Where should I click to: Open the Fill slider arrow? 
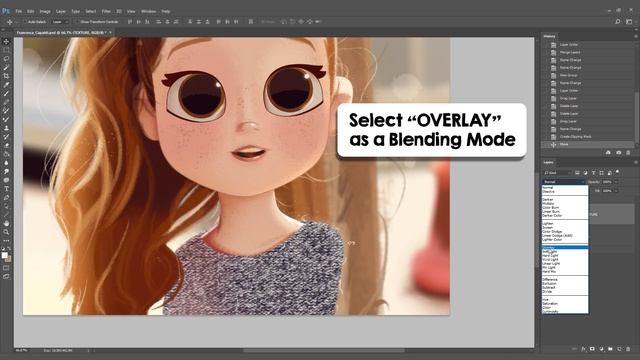pyautogui.click(x=616, y=191)
